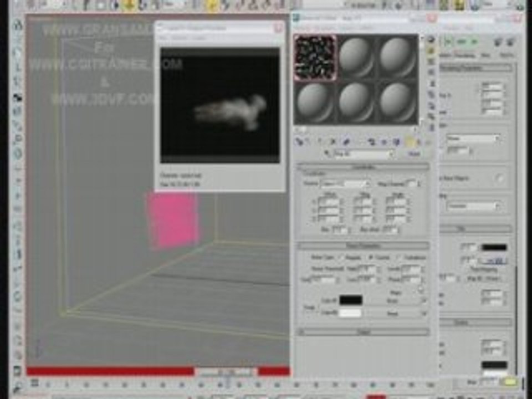Screen dimensions: 532x399
Task: Click black Color #1 swatch
Action: [351, 300]
